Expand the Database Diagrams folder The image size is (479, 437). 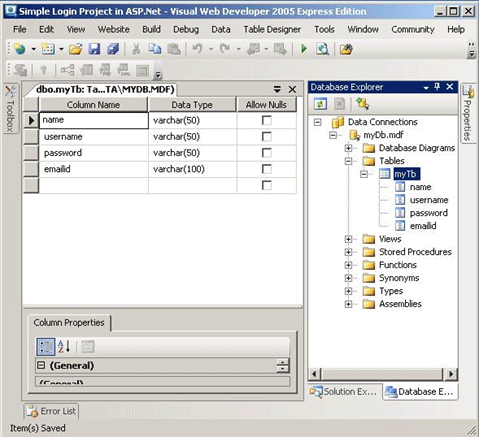348,148
